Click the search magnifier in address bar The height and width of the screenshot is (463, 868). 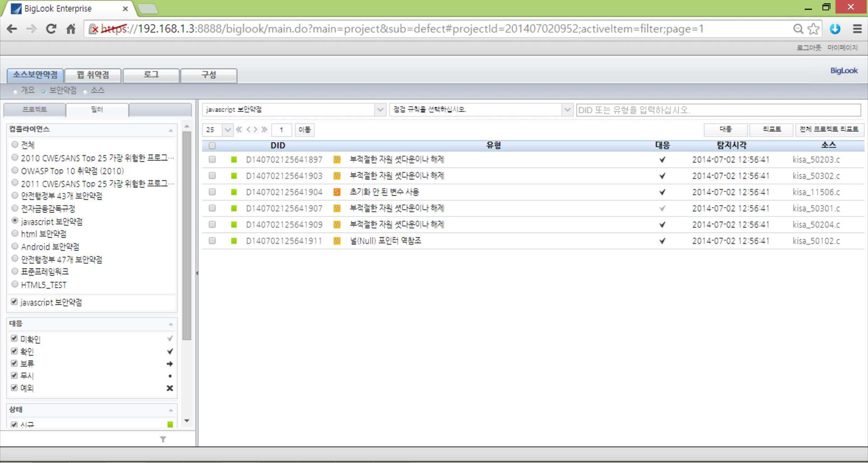[798, 29]
